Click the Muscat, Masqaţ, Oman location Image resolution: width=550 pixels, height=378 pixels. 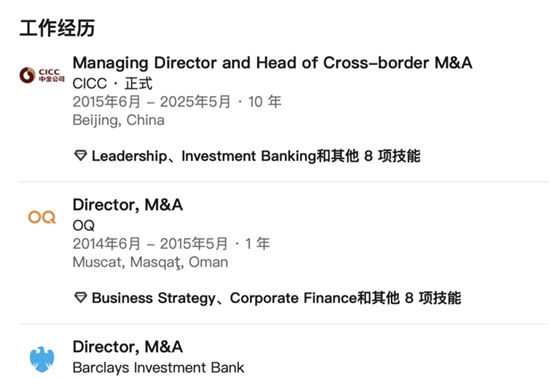150,262
